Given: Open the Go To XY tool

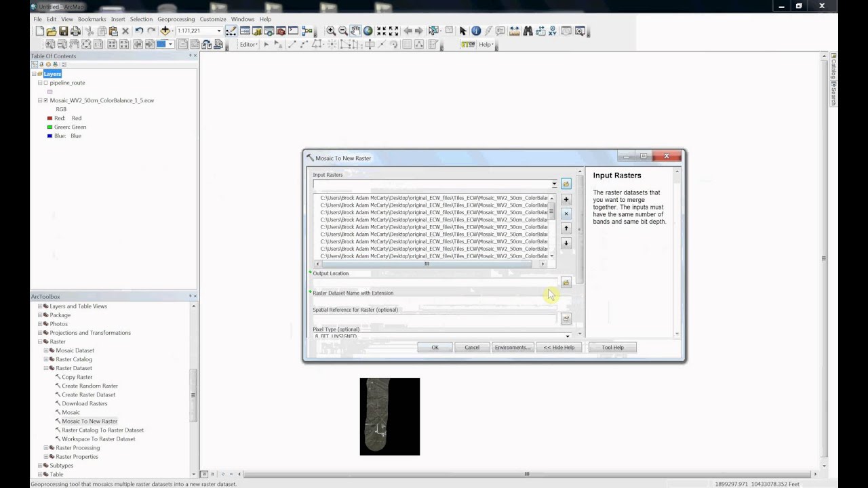Looking at the screenshot, I should 553,31.
